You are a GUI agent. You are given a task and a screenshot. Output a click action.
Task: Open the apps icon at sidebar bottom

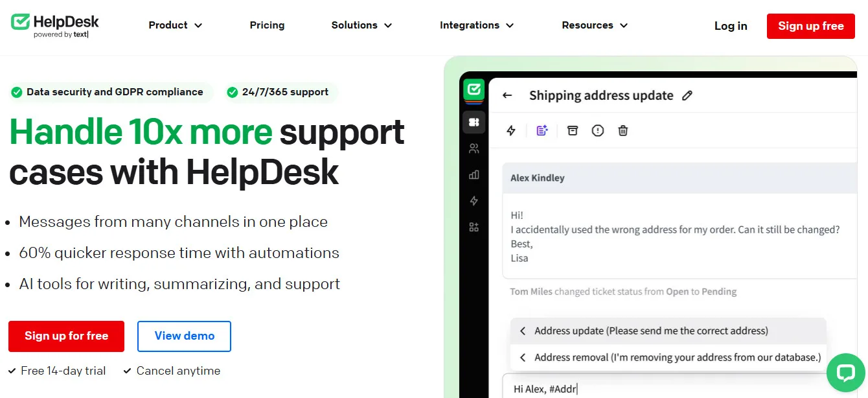pos(474,228)
